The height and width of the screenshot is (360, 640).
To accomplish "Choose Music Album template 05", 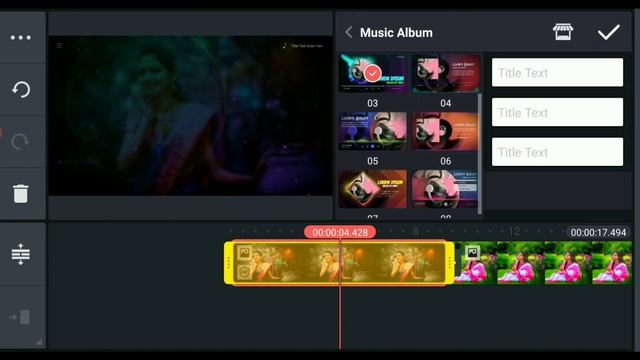I will click(373, 131).
